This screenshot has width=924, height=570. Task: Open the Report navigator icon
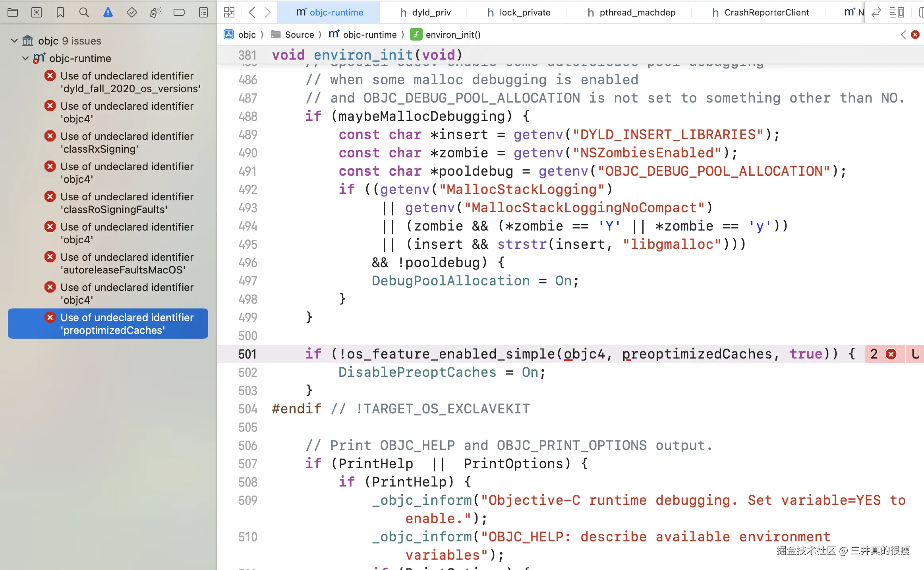pos(203,12)
